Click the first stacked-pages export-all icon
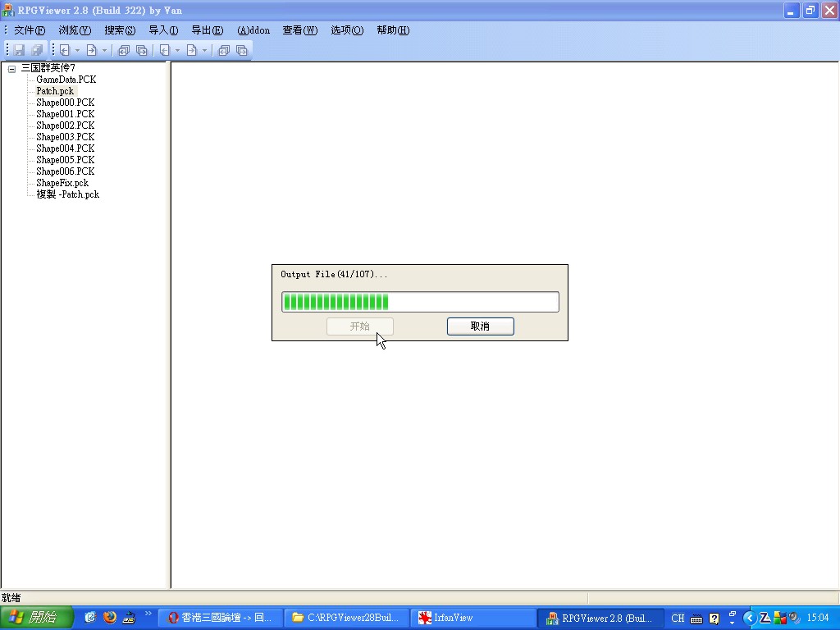The width and height of the screenshot is (840, 630). point(141,50)
